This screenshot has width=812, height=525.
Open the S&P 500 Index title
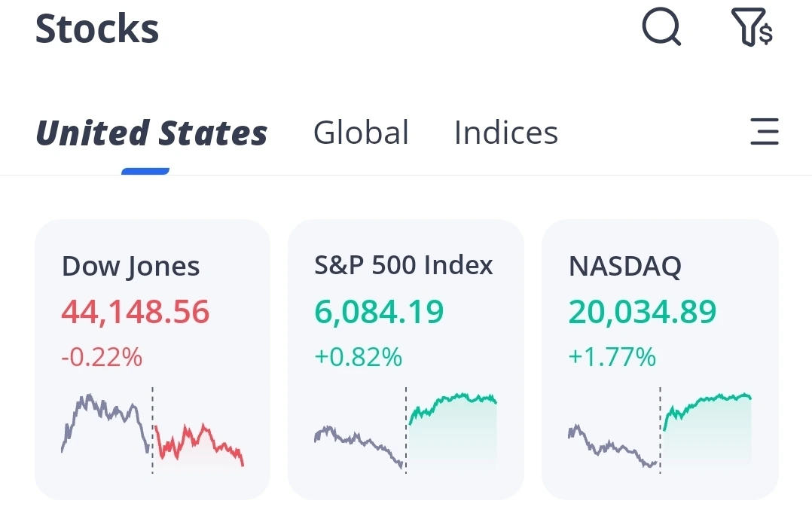click(x=404, y=265)
